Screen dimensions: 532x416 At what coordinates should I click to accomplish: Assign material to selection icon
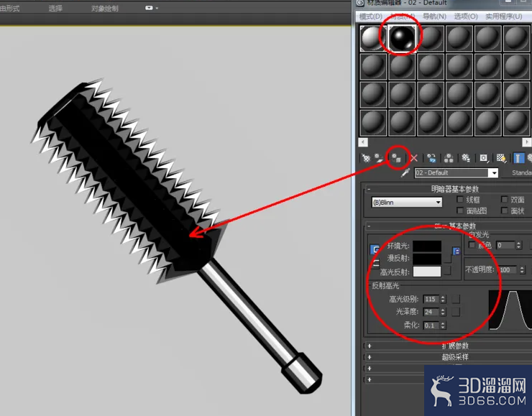(x=396, y=158)
